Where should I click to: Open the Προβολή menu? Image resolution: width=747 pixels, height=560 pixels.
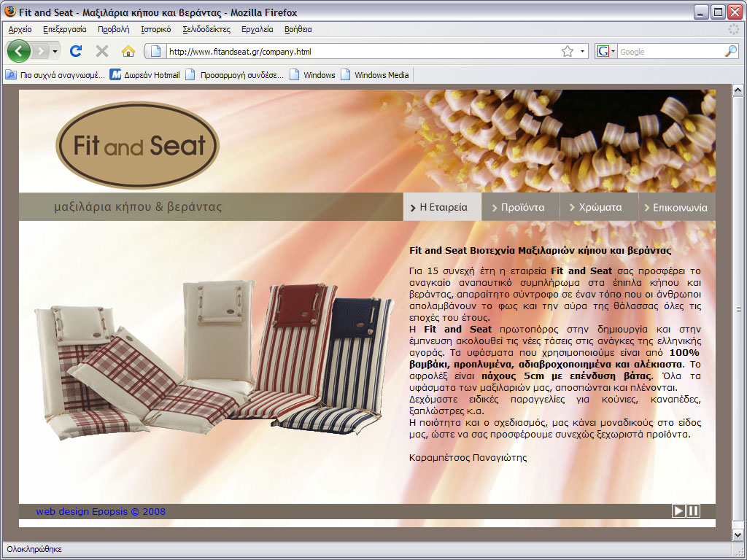(x=113, y=29)
